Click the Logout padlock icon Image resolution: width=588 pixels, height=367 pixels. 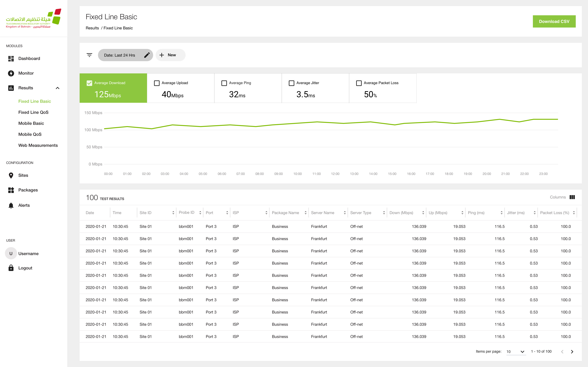coord(11,268)
